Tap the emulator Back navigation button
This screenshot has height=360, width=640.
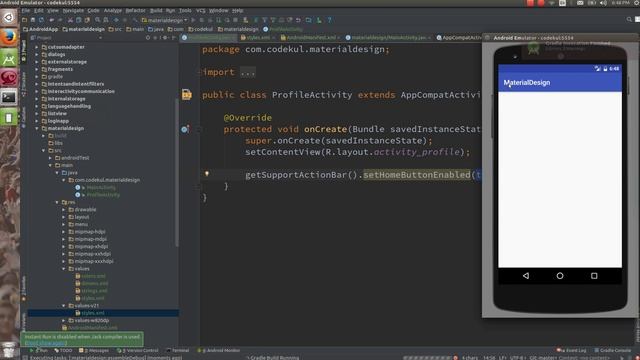526,276
